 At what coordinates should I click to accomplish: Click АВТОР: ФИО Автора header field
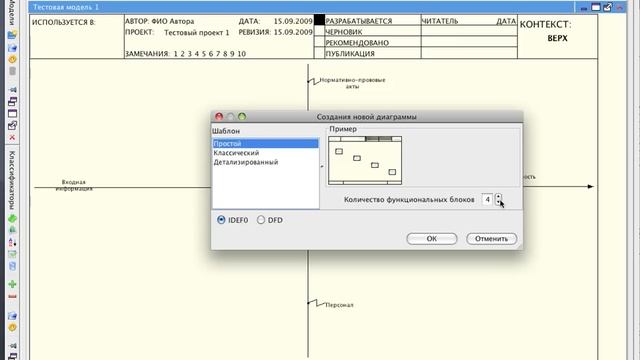(x=160, y=21)
